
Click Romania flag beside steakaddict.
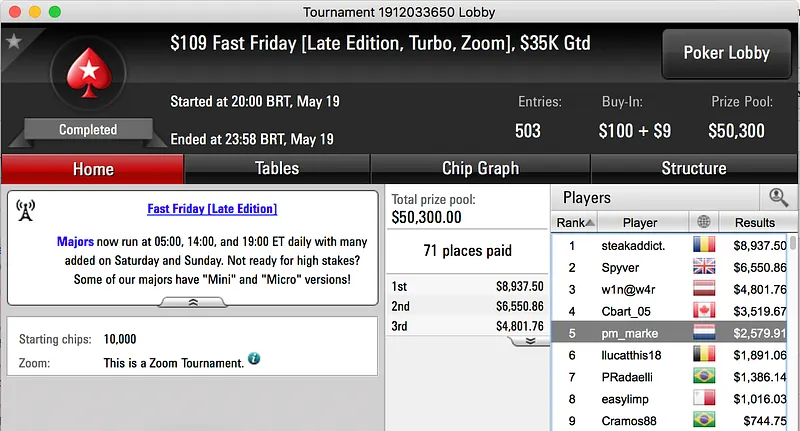click(x=705, y=245)
